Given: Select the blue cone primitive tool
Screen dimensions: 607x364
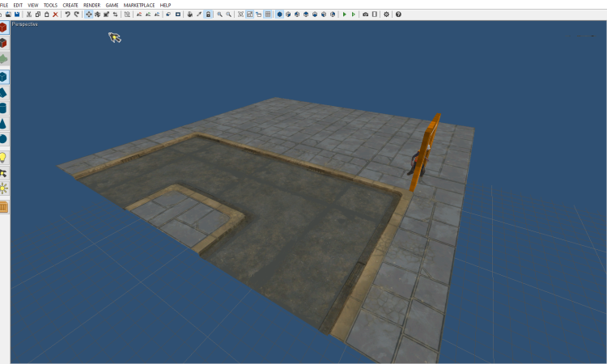Looking at the screenshot, I should point(3,123).
